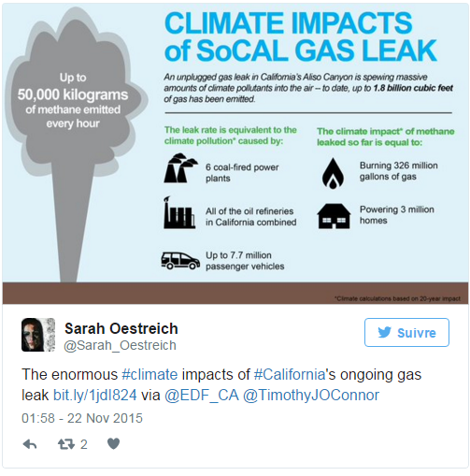Follow Sarah Oestreich with Suivre button
This screenshot has height=476, width=470.
[x=406, y=333]
